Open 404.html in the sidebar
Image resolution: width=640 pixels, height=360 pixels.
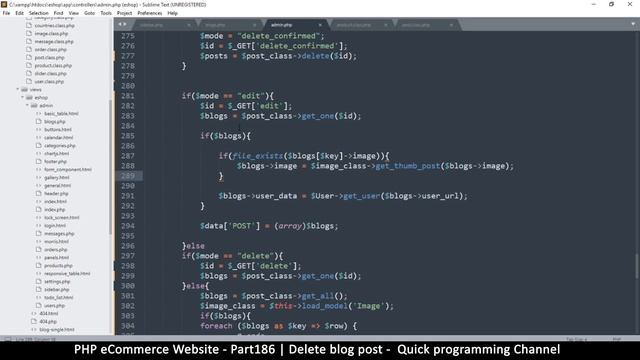[49, 313]
